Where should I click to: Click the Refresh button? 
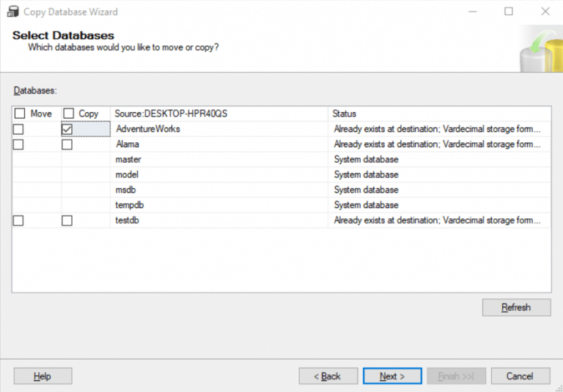pyautogui.click(x=516, y=307)
